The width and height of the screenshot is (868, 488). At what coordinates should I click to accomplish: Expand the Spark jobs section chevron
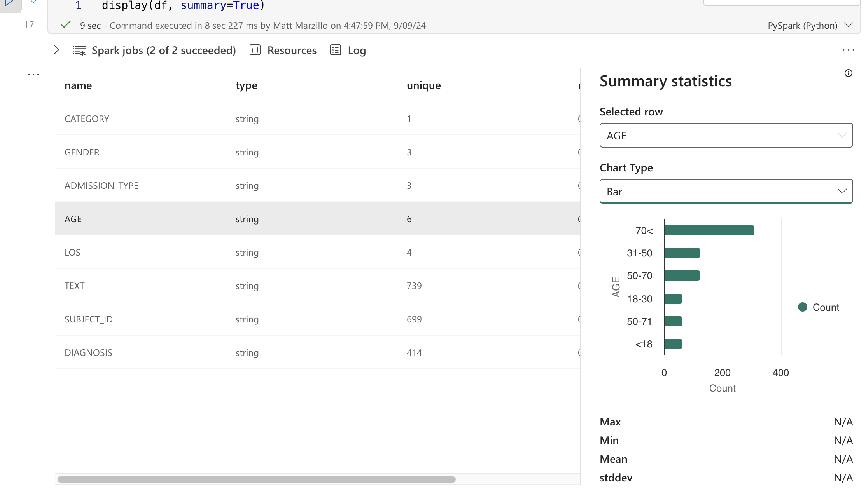tap(57, 50)
